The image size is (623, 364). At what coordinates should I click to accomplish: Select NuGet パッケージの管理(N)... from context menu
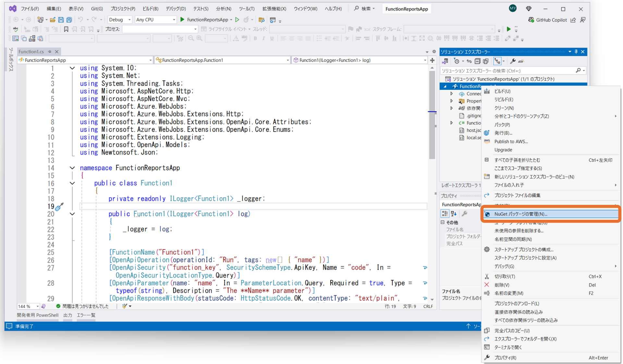pyautogui.click(x=551, y=214)
